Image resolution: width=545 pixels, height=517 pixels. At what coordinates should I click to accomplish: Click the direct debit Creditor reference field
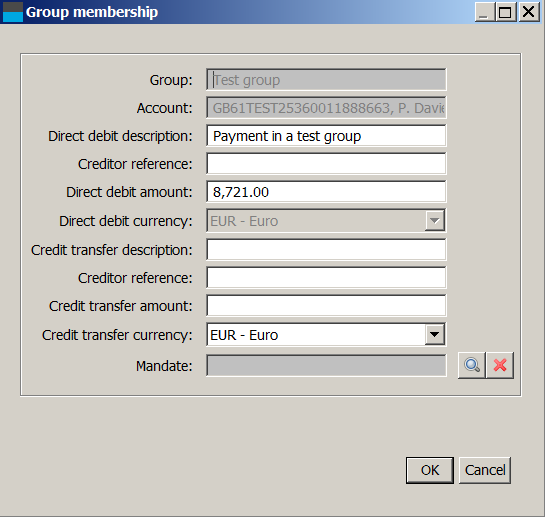coord(326,163)
